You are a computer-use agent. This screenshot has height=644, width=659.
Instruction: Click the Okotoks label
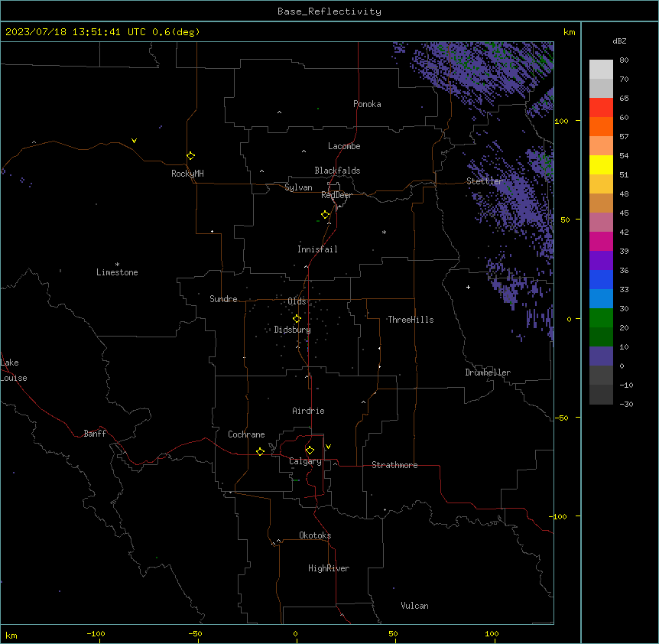[x=315, y=535]
